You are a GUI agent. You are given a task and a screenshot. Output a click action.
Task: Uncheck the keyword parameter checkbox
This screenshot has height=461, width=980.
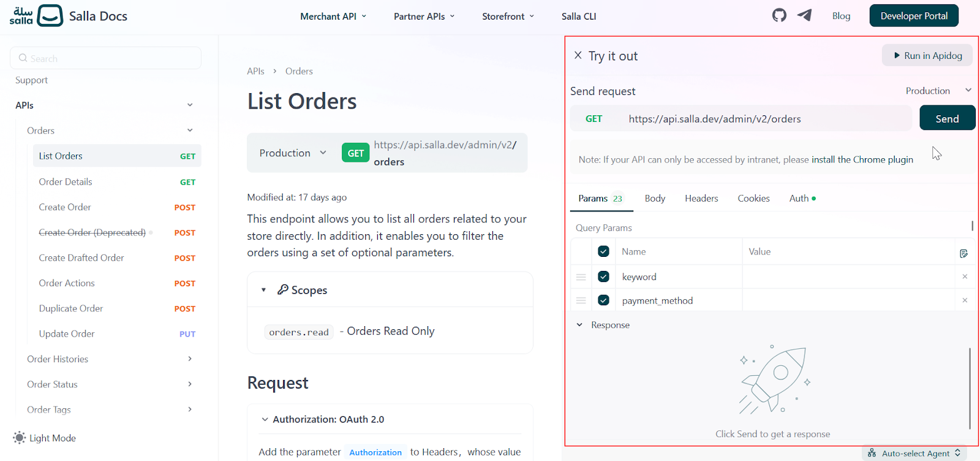(603, 276)
